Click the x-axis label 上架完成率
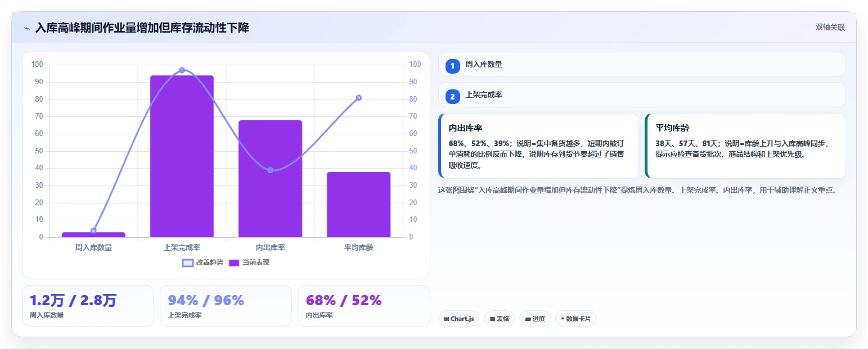Viewport: 868px width, 349px height. pyautogui.click(x=182, y=247)
